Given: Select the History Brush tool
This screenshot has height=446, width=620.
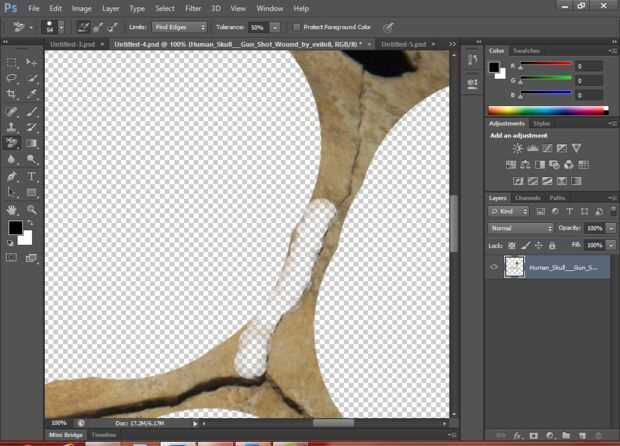Looking at the screenshot, I should (31, 127).
